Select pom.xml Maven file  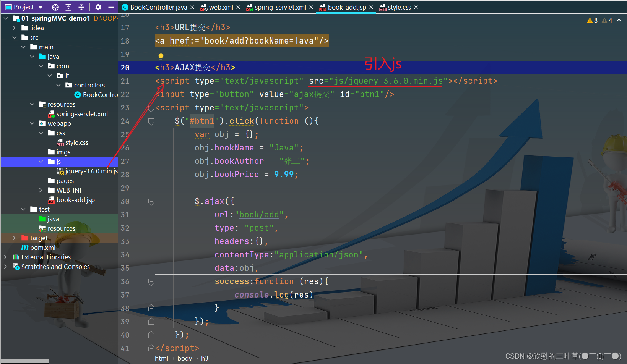tap(38, 248)
